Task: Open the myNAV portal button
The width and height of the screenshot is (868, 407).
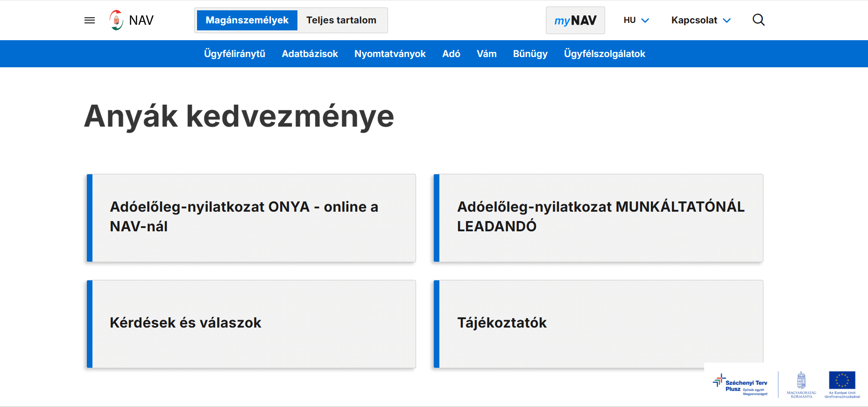Action: (x=575, y=21)
